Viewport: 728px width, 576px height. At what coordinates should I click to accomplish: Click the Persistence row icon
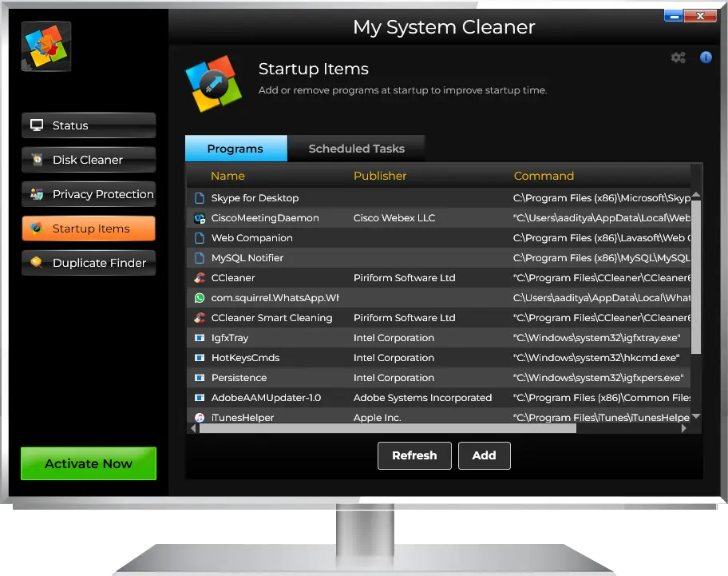pyautogui.click(x=200, y=378)
